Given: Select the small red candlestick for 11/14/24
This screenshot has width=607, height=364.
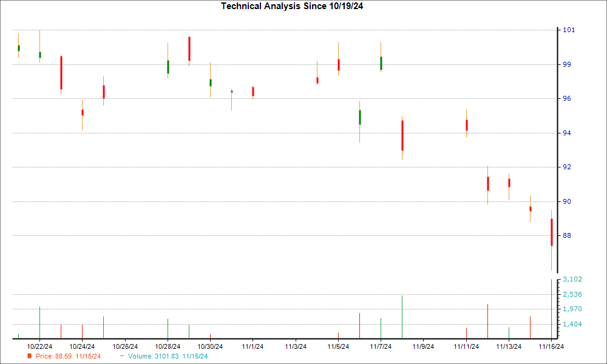Looking at the screenshot, I should (x=531, y=209).
